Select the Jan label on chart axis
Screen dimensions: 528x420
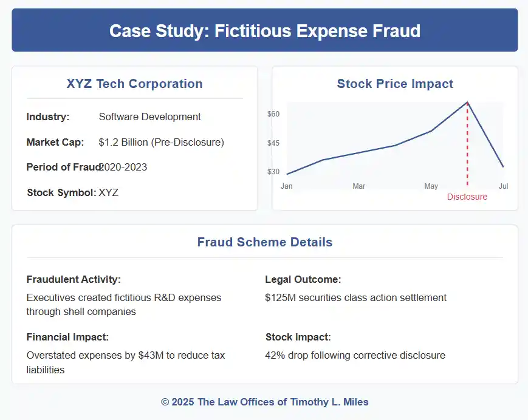pos(286,186)
